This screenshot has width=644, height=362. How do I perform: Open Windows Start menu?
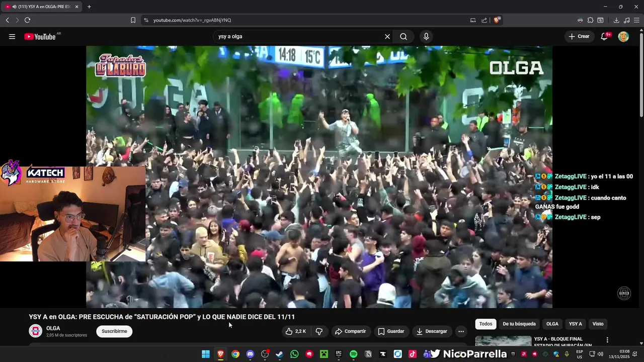pos(206,354)
